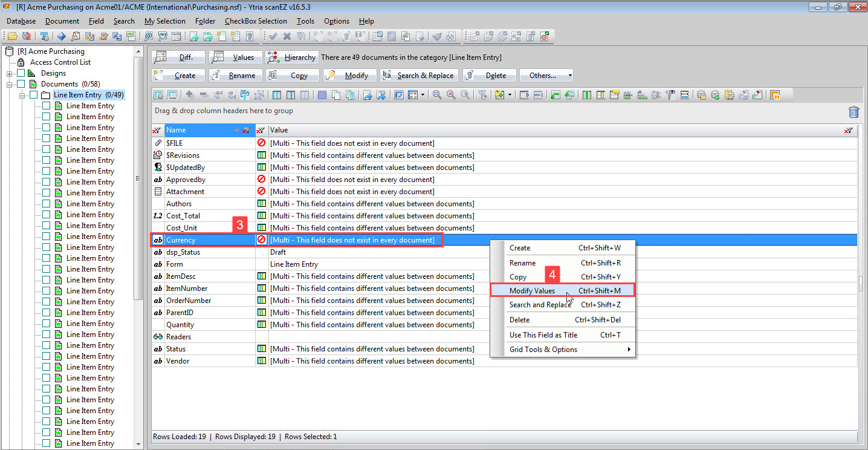Open a database via the folder icon
868x450 pixels.
tap(11, 36)
